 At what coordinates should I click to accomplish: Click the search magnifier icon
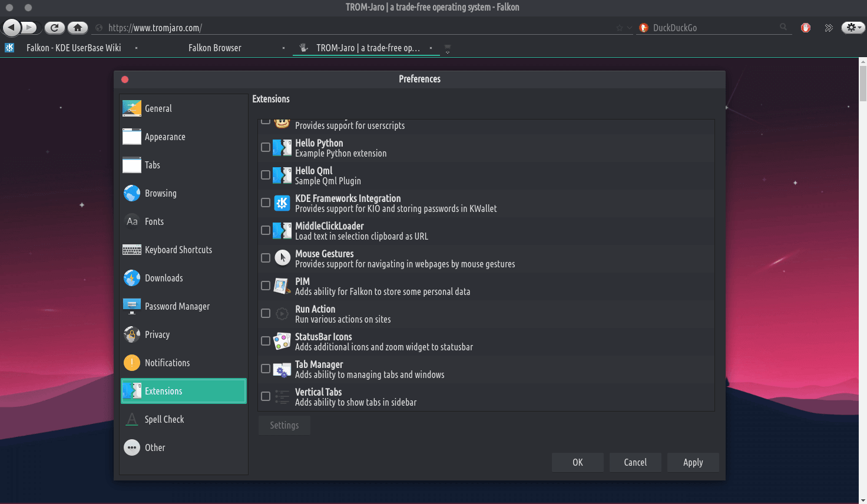783,27
